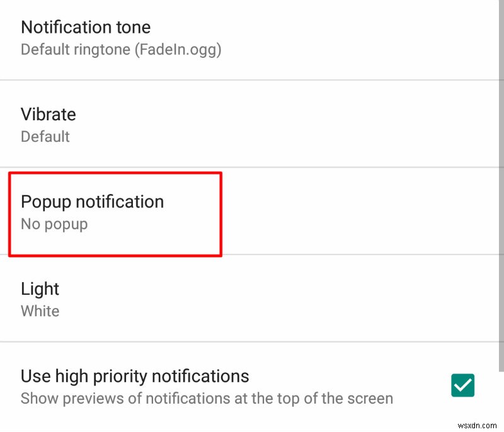Click the green checkmark icon

pos(462,385)
